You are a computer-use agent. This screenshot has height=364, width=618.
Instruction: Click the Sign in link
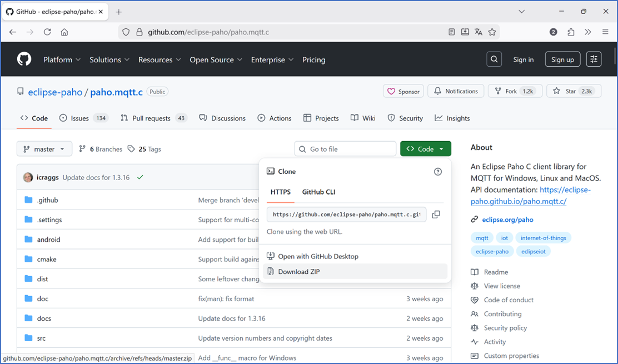point(523,59)
